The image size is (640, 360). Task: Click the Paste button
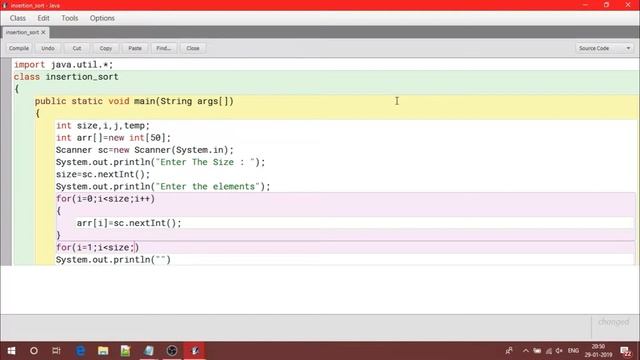(135, 48)
